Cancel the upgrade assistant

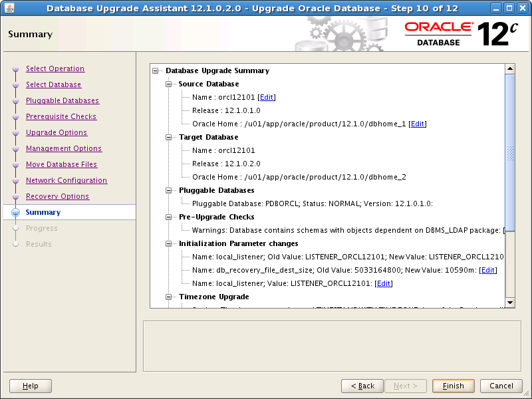coord(501,386)
